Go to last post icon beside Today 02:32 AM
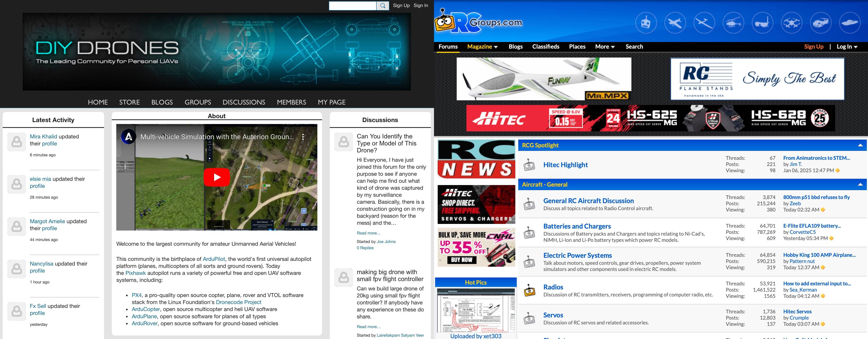The width and height of the screenshot is (868, 339). (823, 210)
